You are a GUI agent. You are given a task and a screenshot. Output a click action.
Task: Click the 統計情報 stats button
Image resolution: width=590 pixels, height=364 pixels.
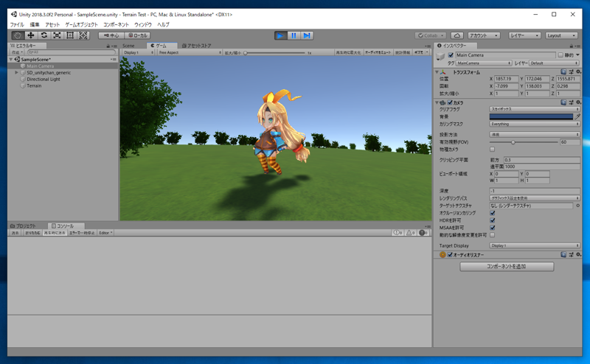tap(403, 52)
